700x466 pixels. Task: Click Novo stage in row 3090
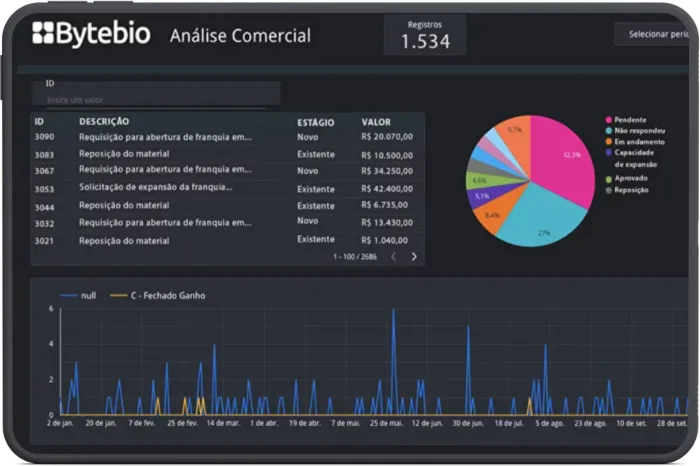pyautogui.click(x=308, y=137)
